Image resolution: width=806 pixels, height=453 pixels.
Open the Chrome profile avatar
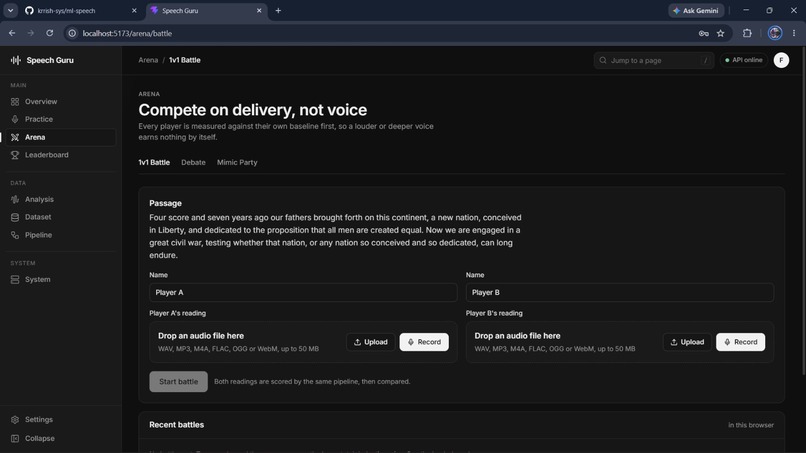tap(775, 33)
